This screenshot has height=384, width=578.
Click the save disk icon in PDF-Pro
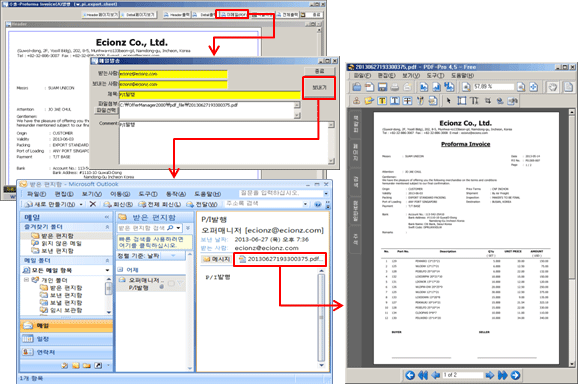382,87
